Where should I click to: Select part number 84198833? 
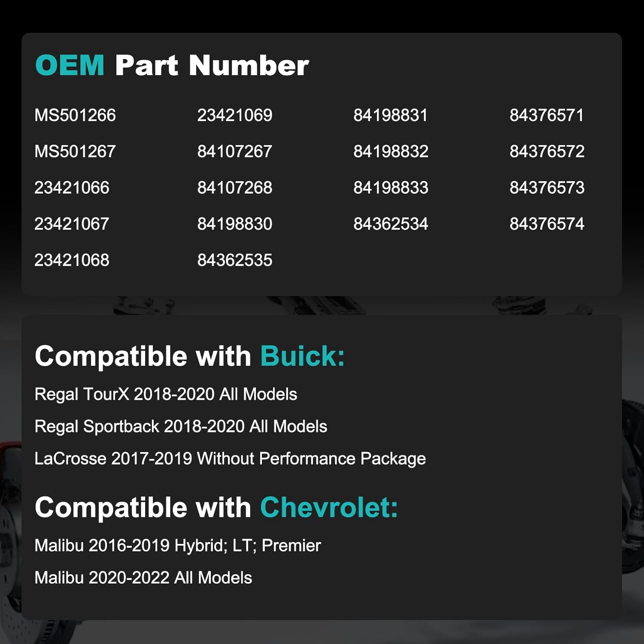point(391,188)
